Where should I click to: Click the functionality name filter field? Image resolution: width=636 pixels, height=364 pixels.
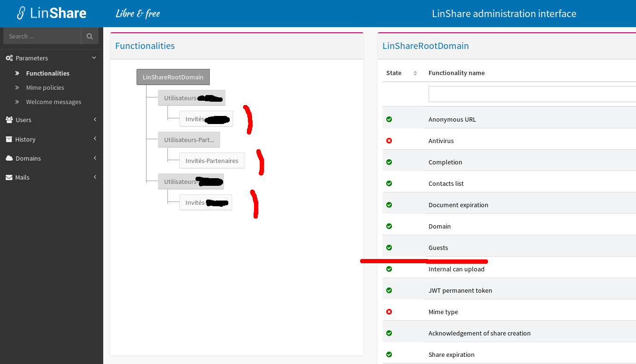523,94
